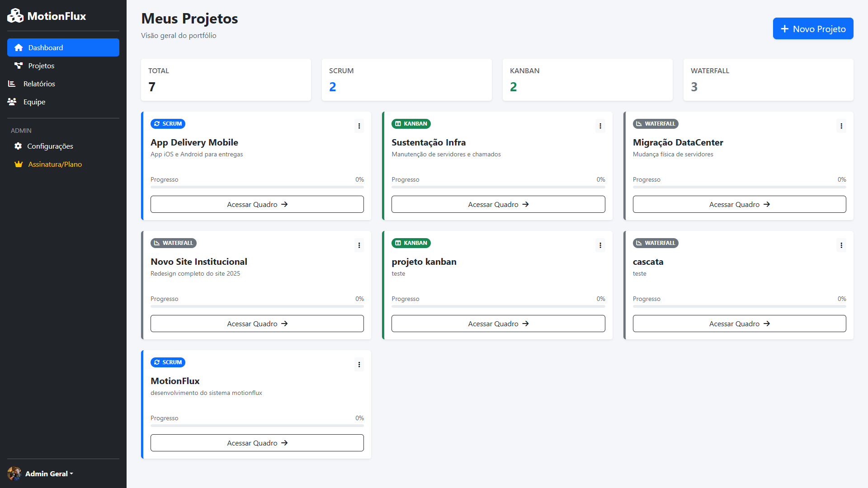Image resolution: width=868 pixels, height=488 pixels.
Task: Click the WATERFALL badge on cascata card
Action: [x=655, y=243]
